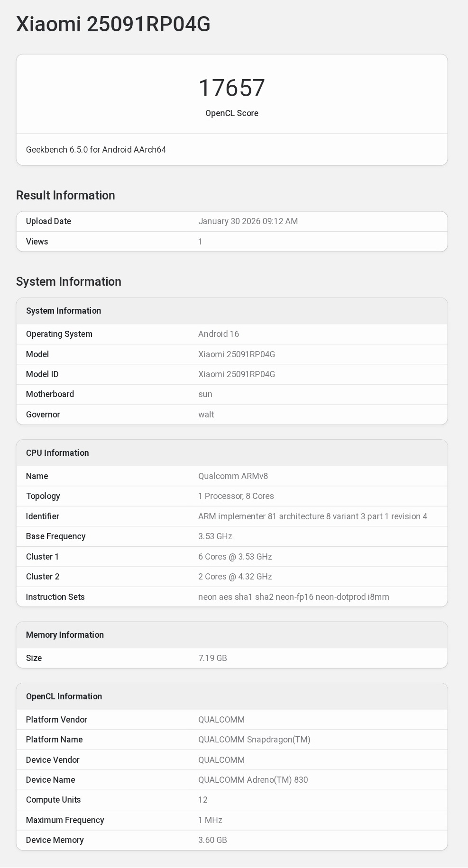
Task: Select the page title Xiaomi 25091RP04G
Action: click(113, 24)
